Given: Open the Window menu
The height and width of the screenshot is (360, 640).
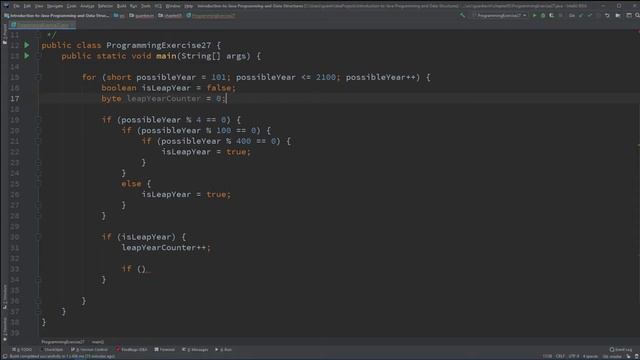Looking at the screenshot, I should pos(173,6).
